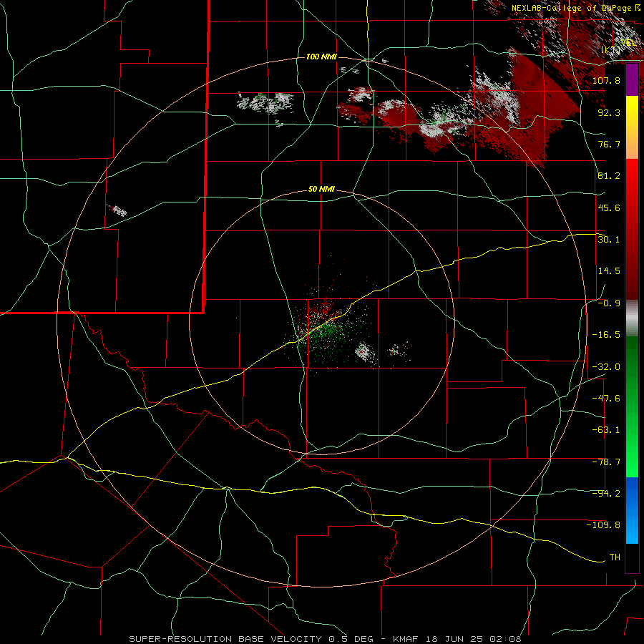Select the 92.3 velocity scale value
This screenshot has height=644, width=644.
point(609,112)
